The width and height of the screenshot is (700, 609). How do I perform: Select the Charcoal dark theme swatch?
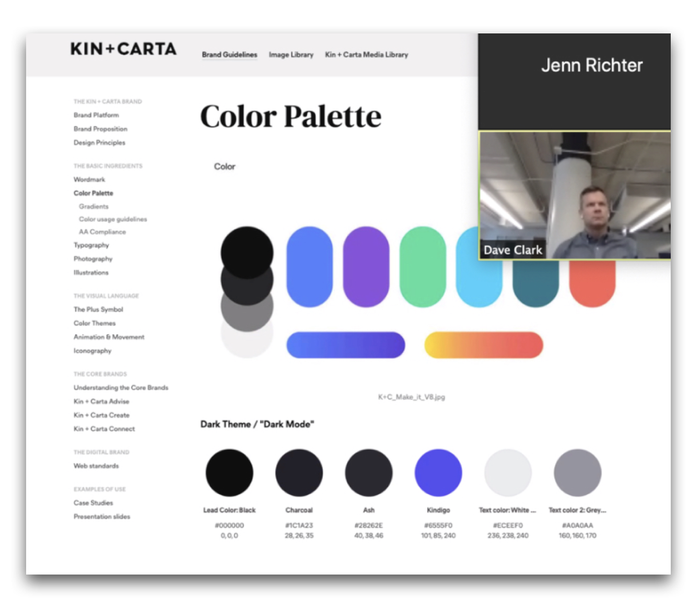[299, 473]
